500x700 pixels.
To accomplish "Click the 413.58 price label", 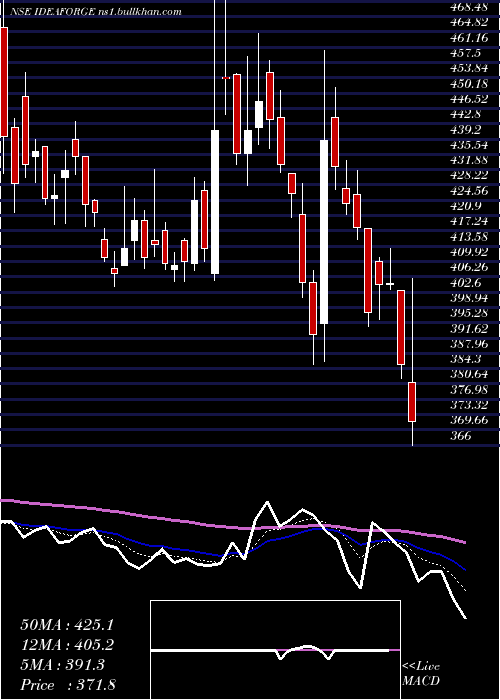I will [x=469, y=237].
